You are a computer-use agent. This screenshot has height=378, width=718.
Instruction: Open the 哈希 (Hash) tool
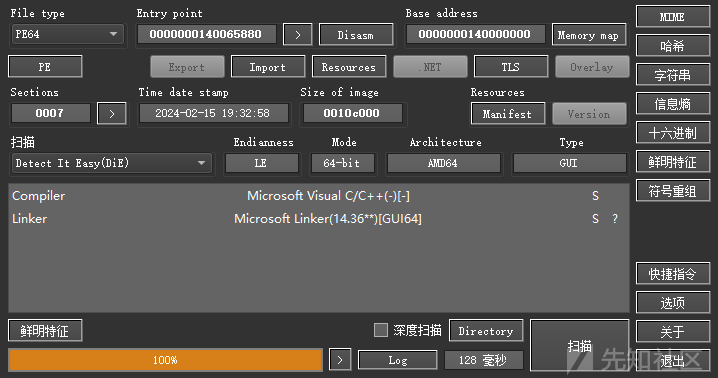pos(673,46)
